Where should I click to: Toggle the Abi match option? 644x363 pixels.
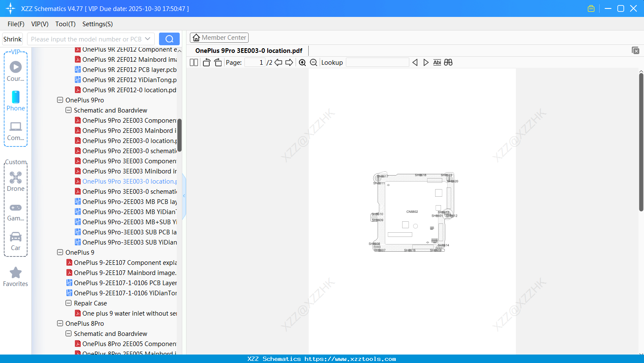(437, 63)
